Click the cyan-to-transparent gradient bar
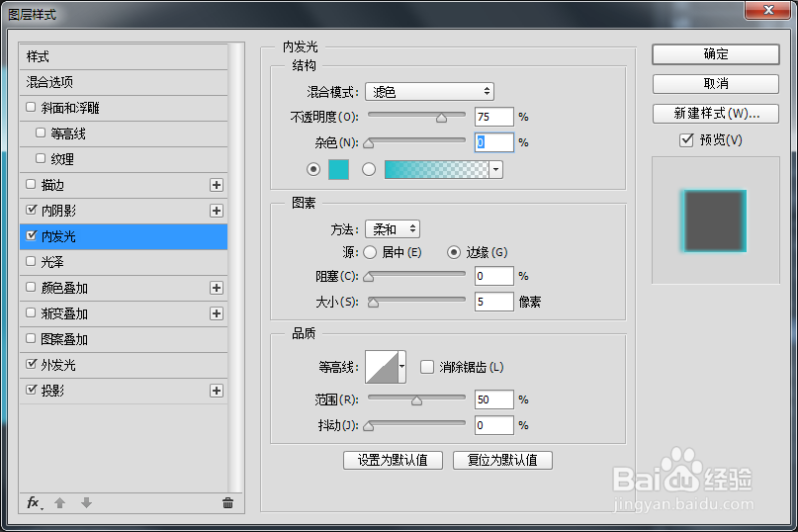 tap(437, 169)
